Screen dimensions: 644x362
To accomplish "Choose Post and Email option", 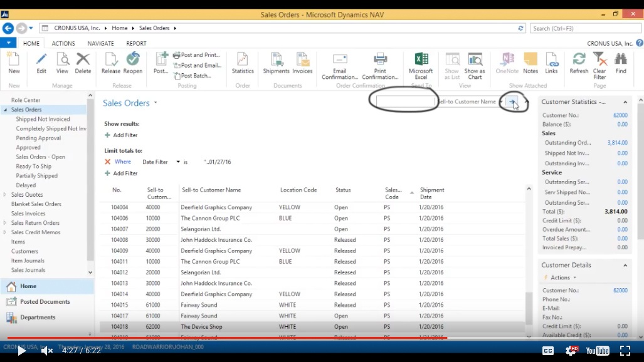I will tap(198, 65).
